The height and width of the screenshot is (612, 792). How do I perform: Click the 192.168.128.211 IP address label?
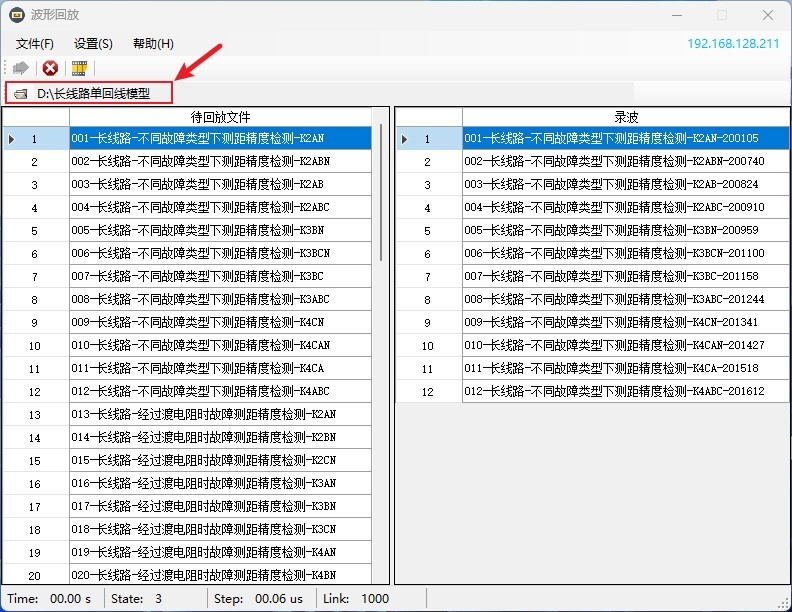coord(732,44)
